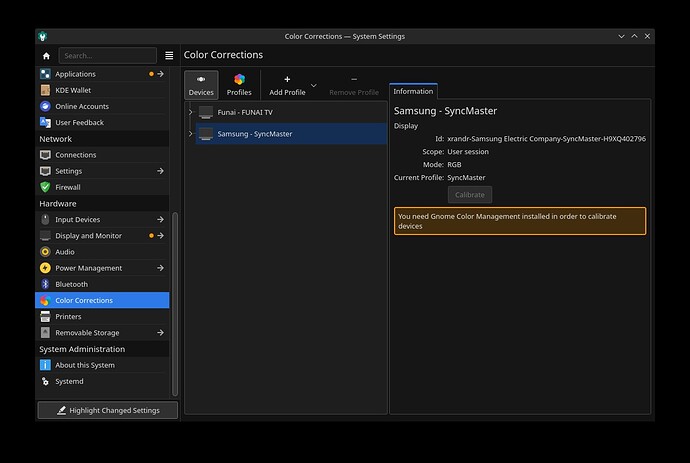
Task: Click the Funai TV monitor icon
Action: tap(206, 112)
